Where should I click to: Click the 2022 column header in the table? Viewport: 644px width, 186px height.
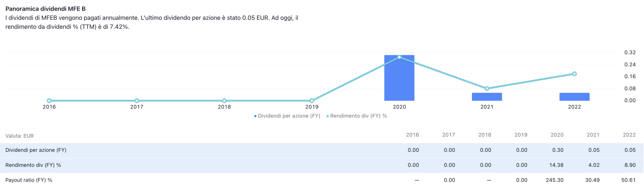pos(629,135)
